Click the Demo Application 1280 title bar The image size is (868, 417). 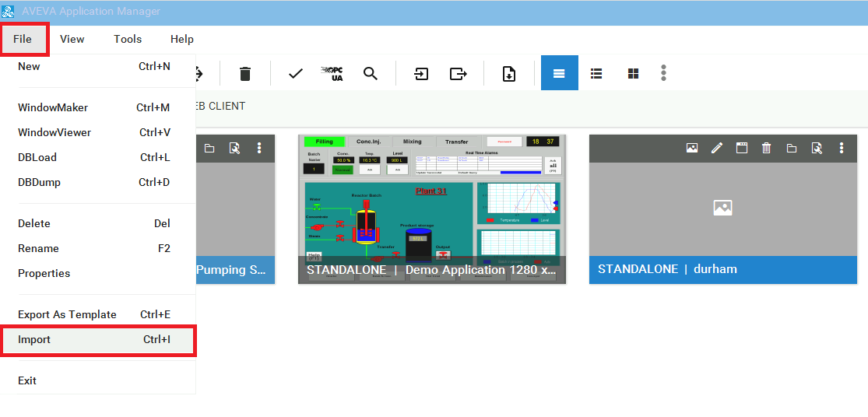(432, 270)
